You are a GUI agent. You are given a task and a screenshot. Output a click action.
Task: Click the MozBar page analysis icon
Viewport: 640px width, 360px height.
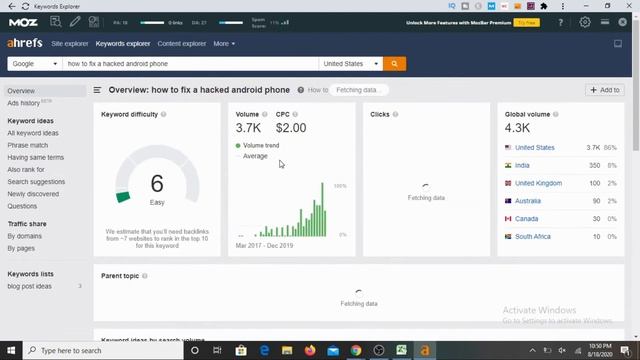56,22
